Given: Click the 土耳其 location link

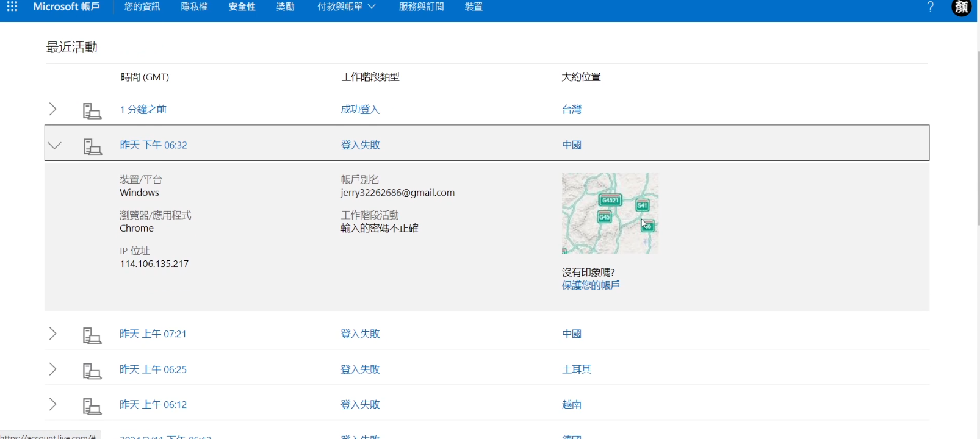Looking at the screenshot, I should (x=577, y=369).
